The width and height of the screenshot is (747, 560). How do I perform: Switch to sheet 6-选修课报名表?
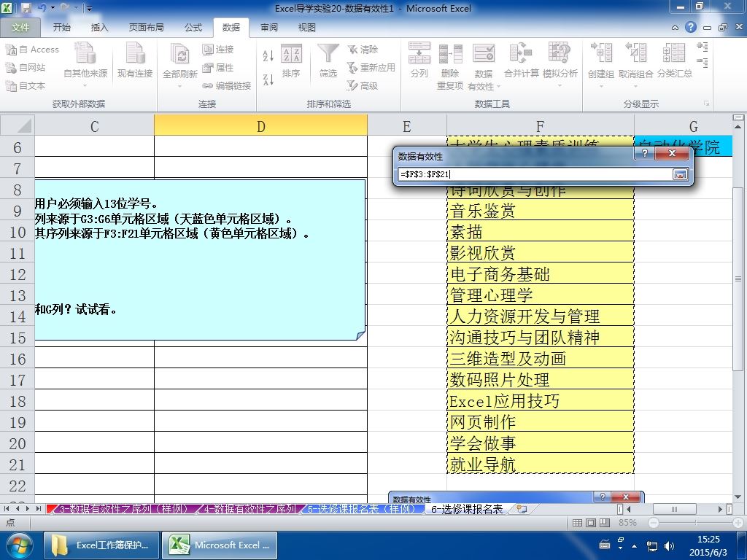tap(467, 509)
